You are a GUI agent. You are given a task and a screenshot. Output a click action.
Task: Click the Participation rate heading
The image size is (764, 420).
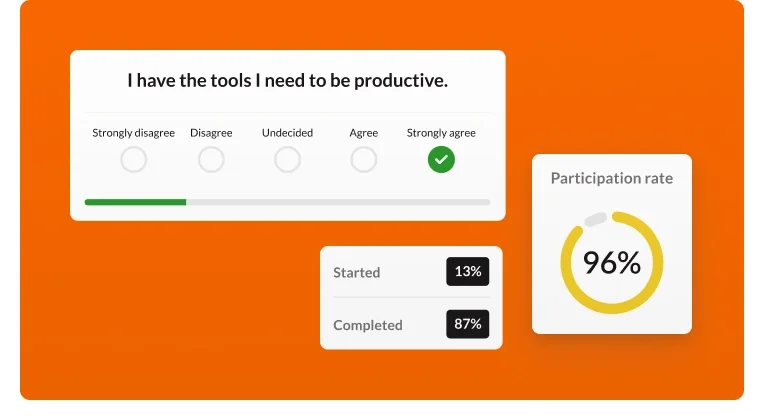coord(612,179)
